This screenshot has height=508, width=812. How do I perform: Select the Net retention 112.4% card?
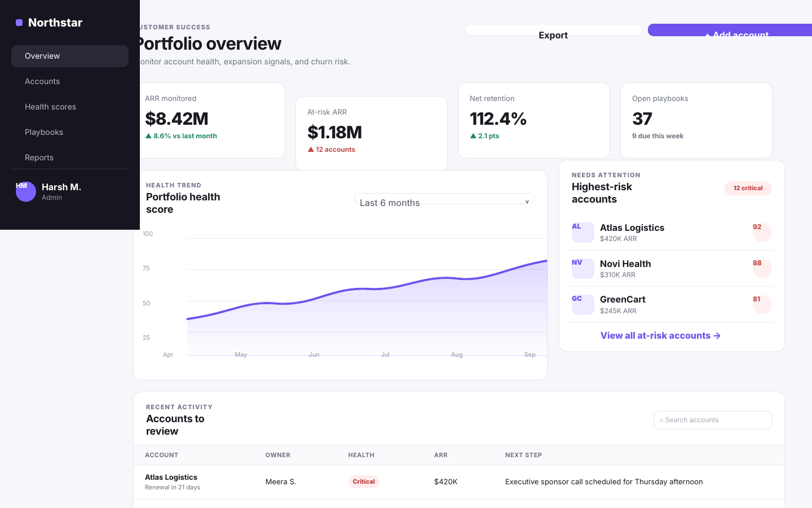tap(534, 120)
